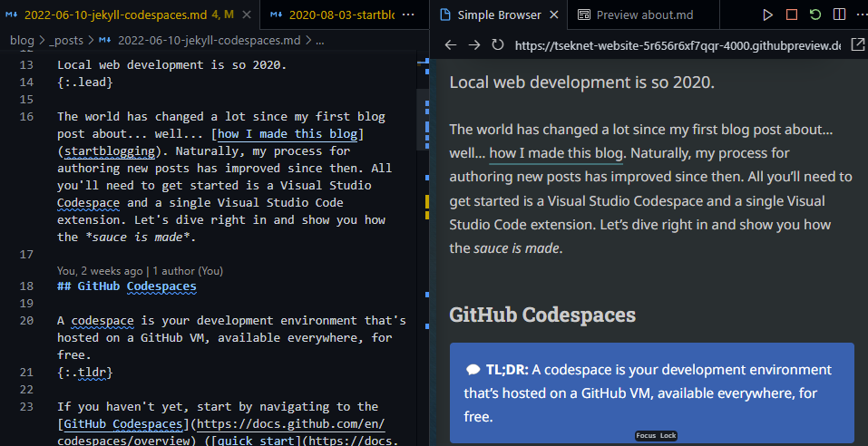868x446 pixels.
Task: Go forward in the Simple Browser
Action: (x=473, y=45)
